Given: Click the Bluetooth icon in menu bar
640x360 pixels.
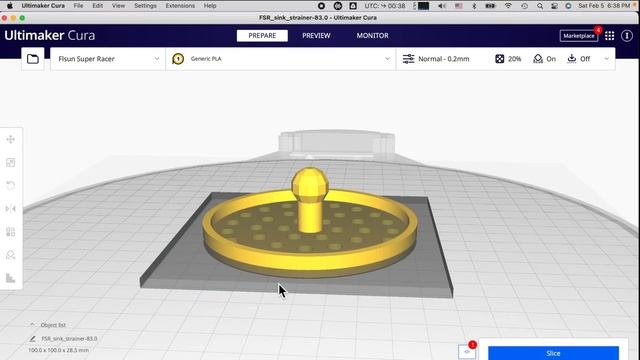Looking at the screenshot, I should 474,6.
